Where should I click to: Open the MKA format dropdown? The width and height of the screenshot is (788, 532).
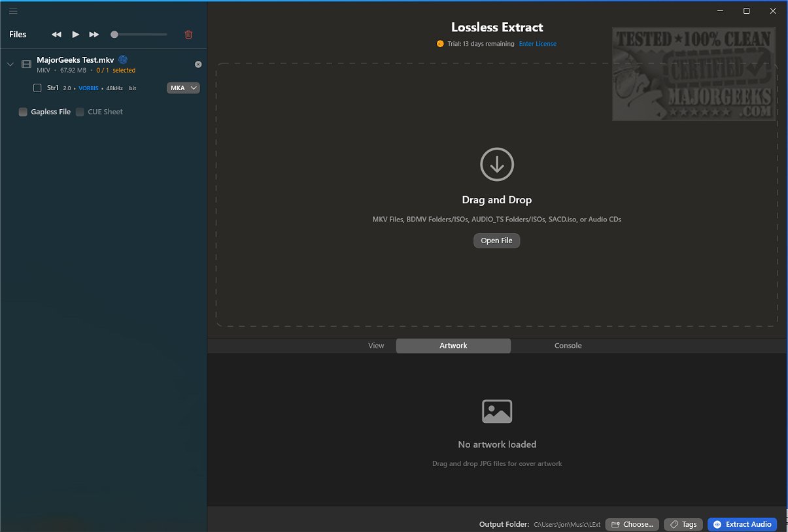pyautogui.click(x=183, y=88)
